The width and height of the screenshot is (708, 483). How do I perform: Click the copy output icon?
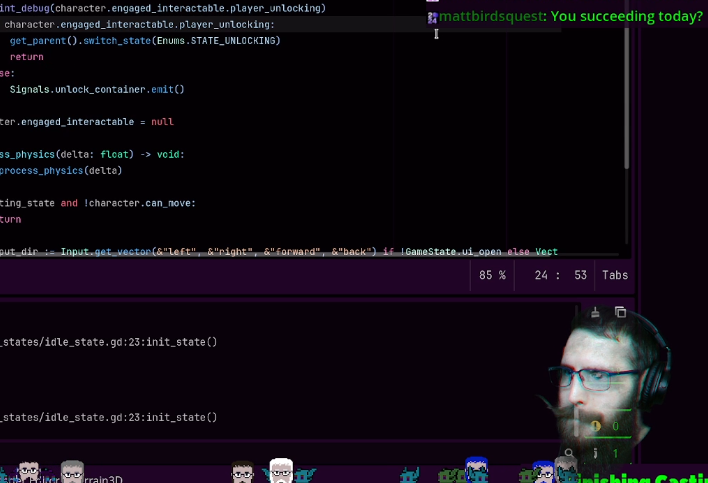620,313
